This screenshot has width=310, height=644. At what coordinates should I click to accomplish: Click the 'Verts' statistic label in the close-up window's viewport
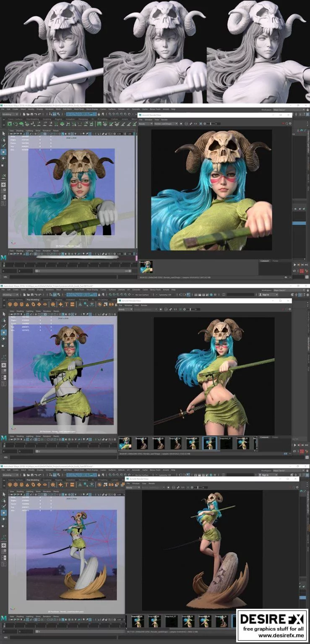(x=13, y=136)
